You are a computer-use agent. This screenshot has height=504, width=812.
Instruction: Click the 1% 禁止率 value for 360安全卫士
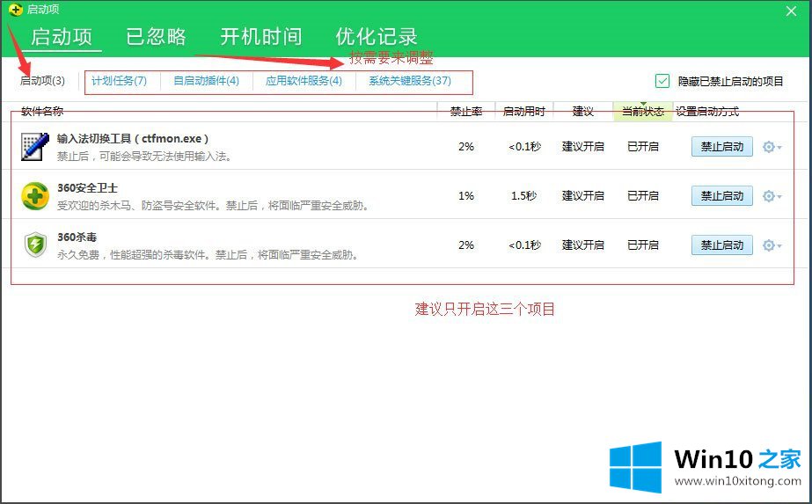466,196
